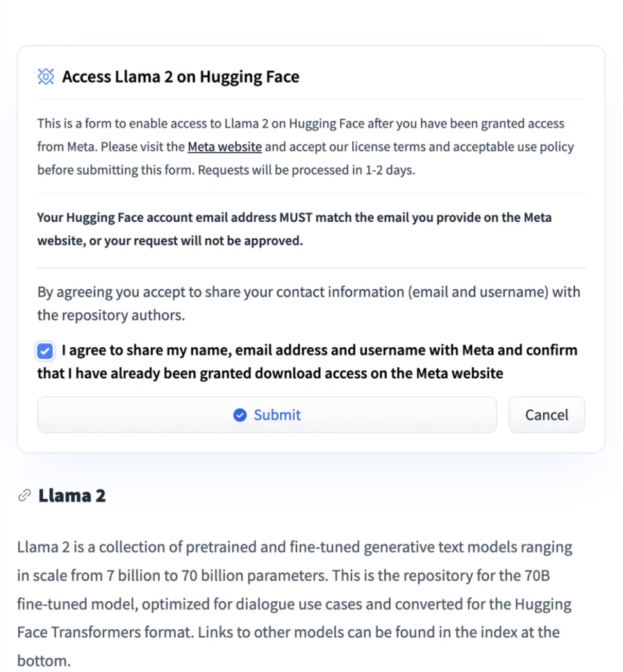
Task: Click the "the repository authors." text
Action: tap(111, 315)
